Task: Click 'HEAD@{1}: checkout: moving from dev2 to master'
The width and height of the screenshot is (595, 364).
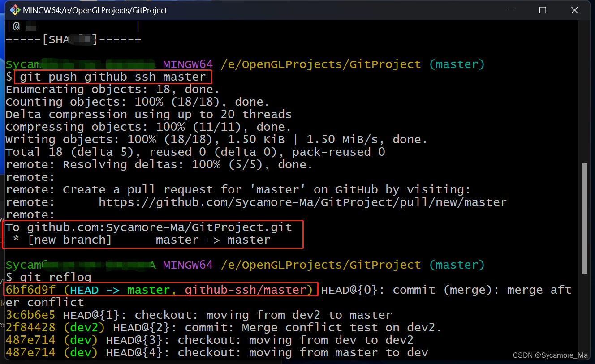Action: tap(228, 315)
